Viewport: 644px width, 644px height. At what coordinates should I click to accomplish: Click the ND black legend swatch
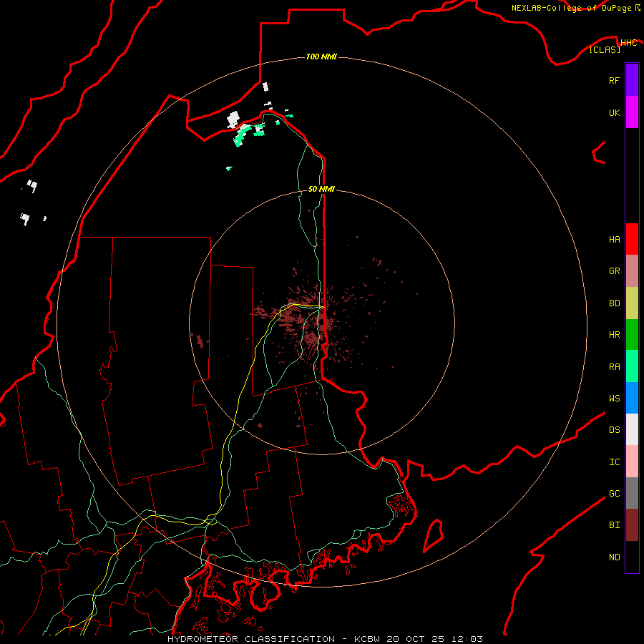[x=632, y=557]
